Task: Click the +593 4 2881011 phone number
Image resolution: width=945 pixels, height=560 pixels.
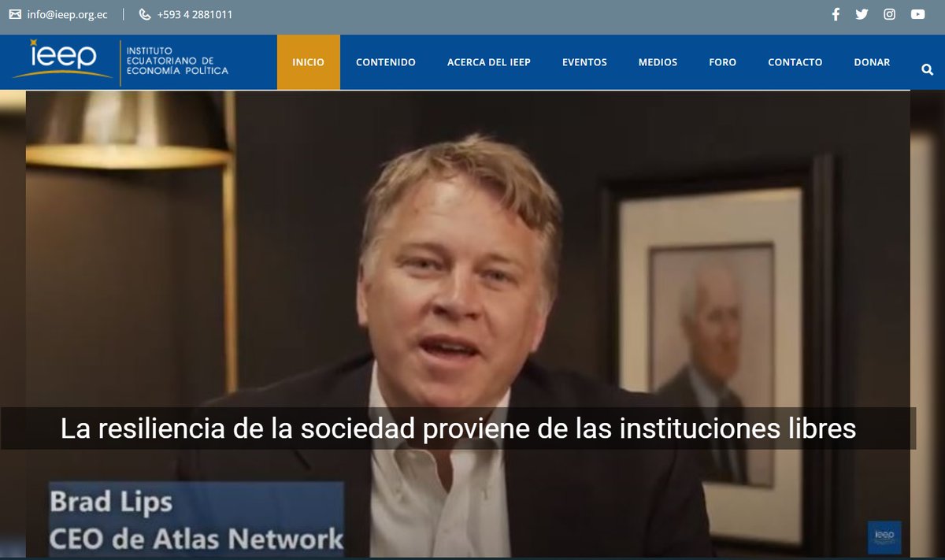Action: [195, 14]
